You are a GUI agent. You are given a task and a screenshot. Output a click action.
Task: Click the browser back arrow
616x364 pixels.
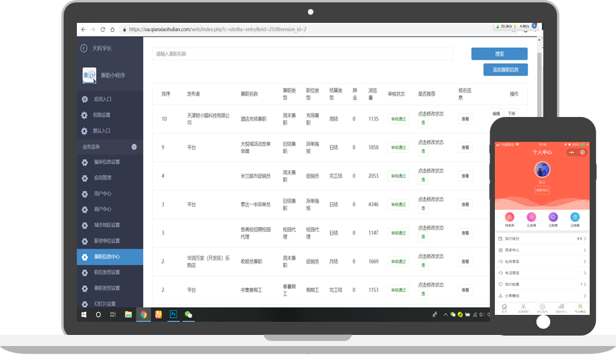pyautogui.click(x=83, y=30)
